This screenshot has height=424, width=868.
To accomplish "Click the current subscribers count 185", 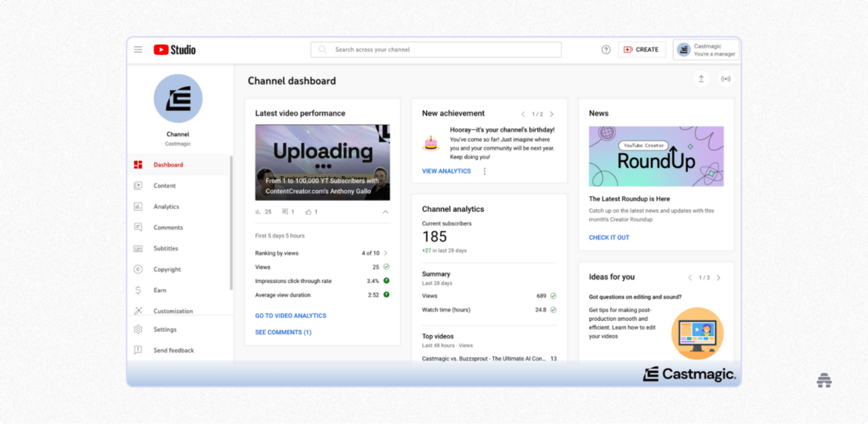I will point(435,237).
